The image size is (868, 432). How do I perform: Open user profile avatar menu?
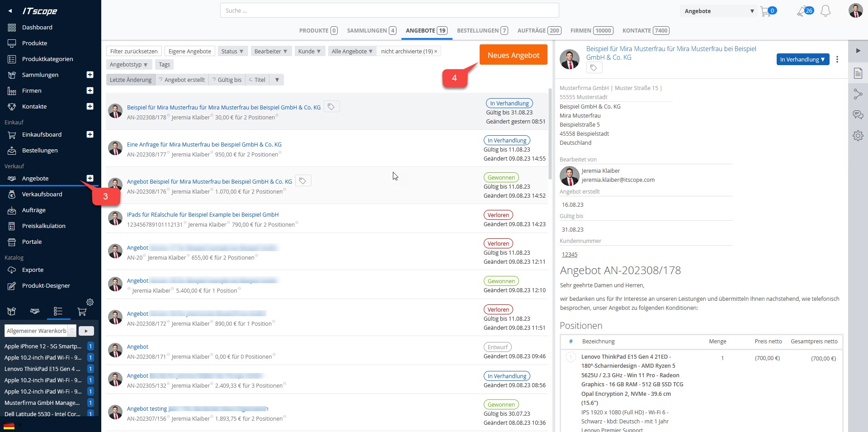coord(855,10)
